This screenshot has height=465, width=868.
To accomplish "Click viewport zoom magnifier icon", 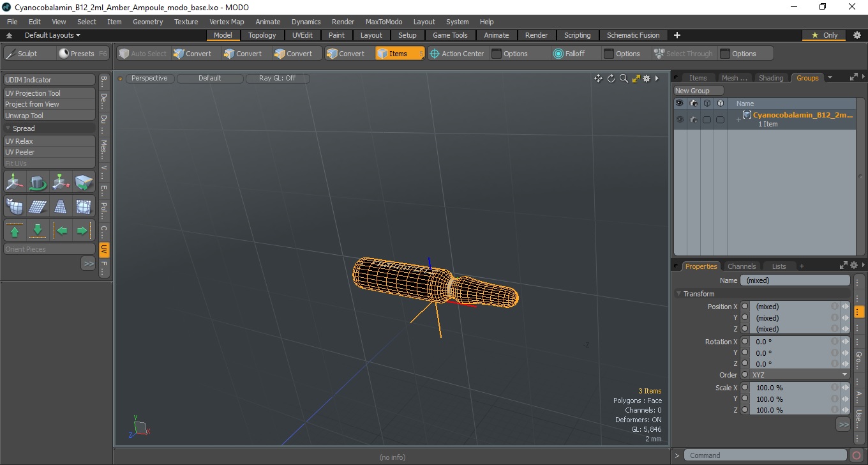I will 624,79.
